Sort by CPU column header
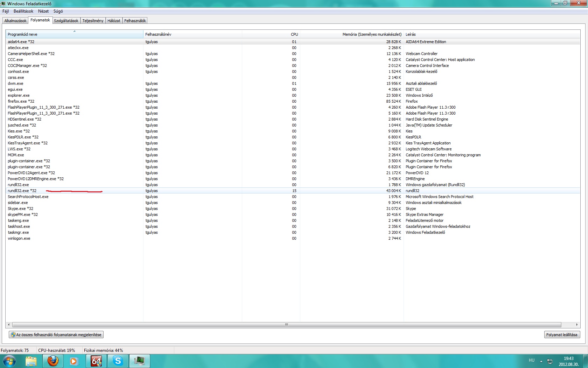Image resolution: width=588 pixels, height=368 pixels. [x=271, y=34]
